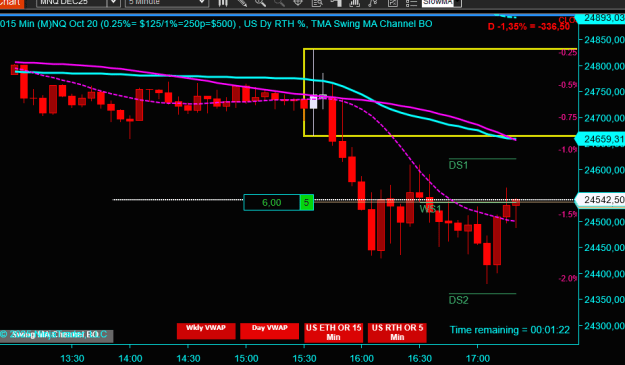The width and height of the screenshot is (625, 365).
Task: Click the 6,00 order quantity box
Action: click(x=271, y=202)
